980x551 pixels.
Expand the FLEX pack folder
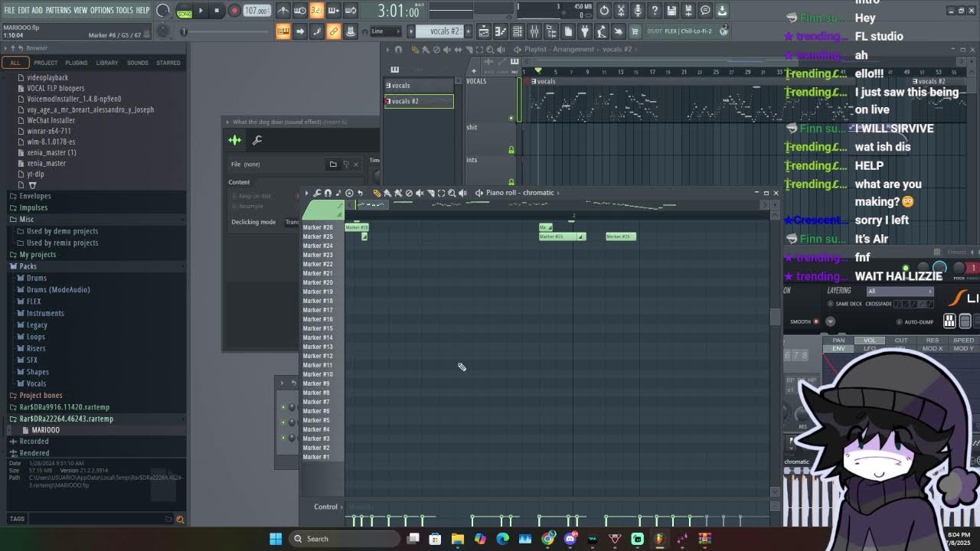(x=34, y=302)
